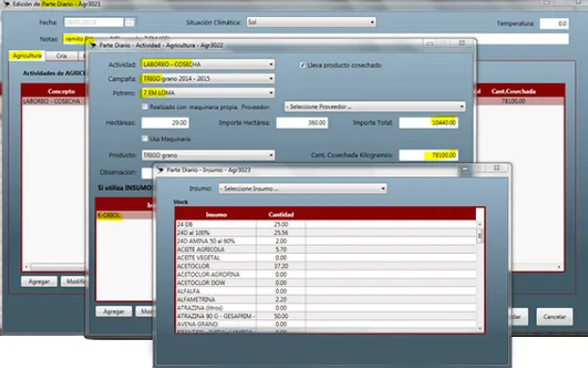The width and height of the screenshot is (588, 368).
Task: Open the Actividad dropdown LABOREO - COSECHA
Action: (208, 64)
